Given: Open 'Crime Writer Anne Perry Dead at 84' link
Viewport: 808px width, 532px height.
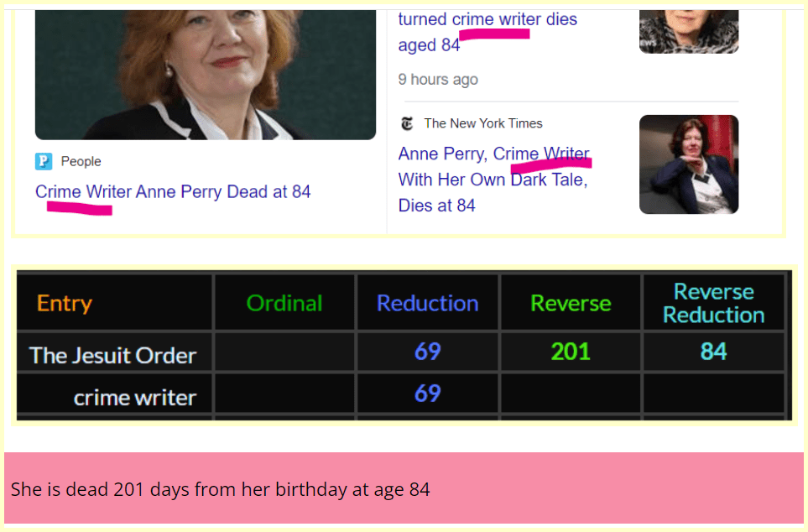Looking at the screenshot, I should coord(173,192).
